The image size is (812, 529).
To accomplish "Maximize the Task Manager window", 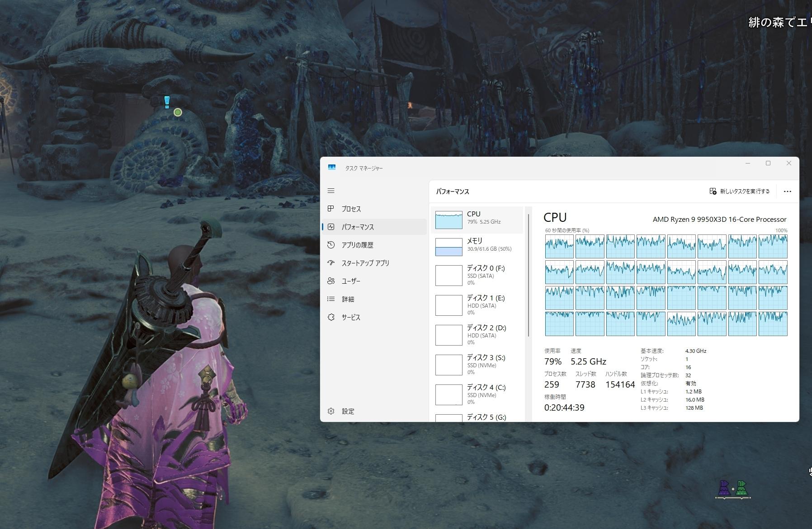I will pyautogui.click(x=768, y=163).
